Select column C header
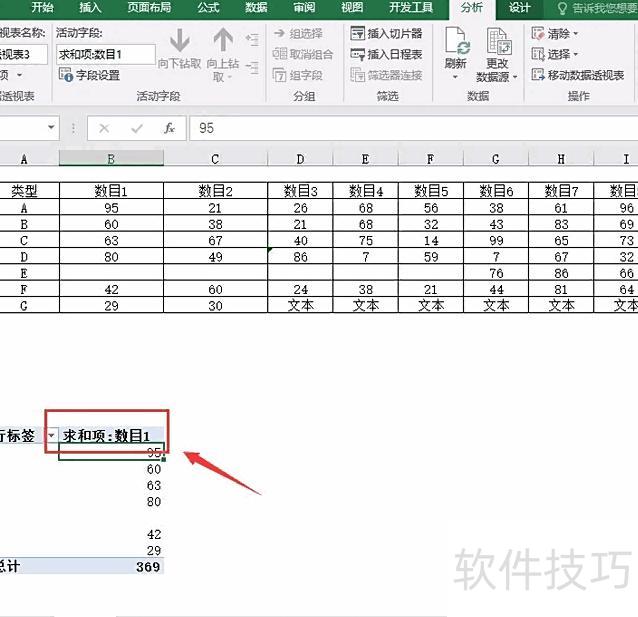Screen dimensions: 638x617 click(x=215, y=159)
